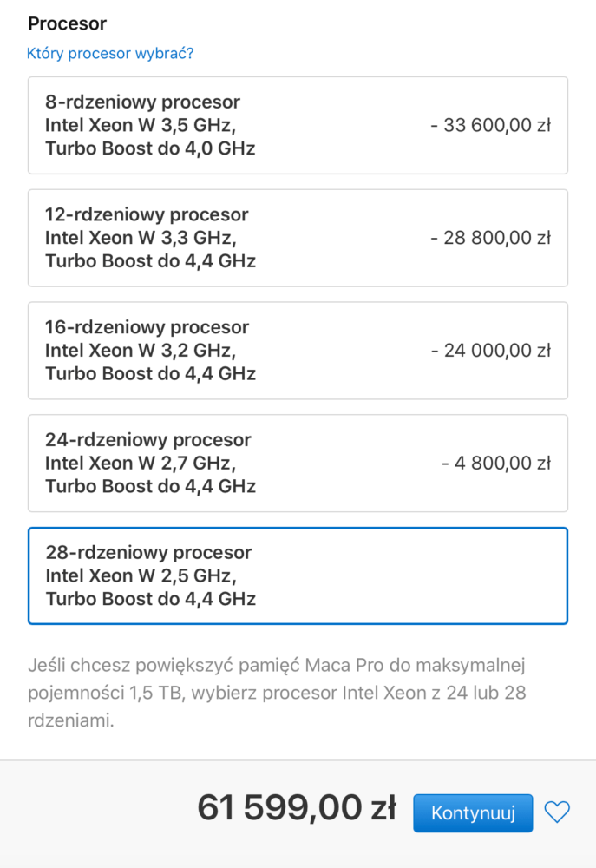Save configuration with the heart icon
The image size is (596, 868).
557,812
